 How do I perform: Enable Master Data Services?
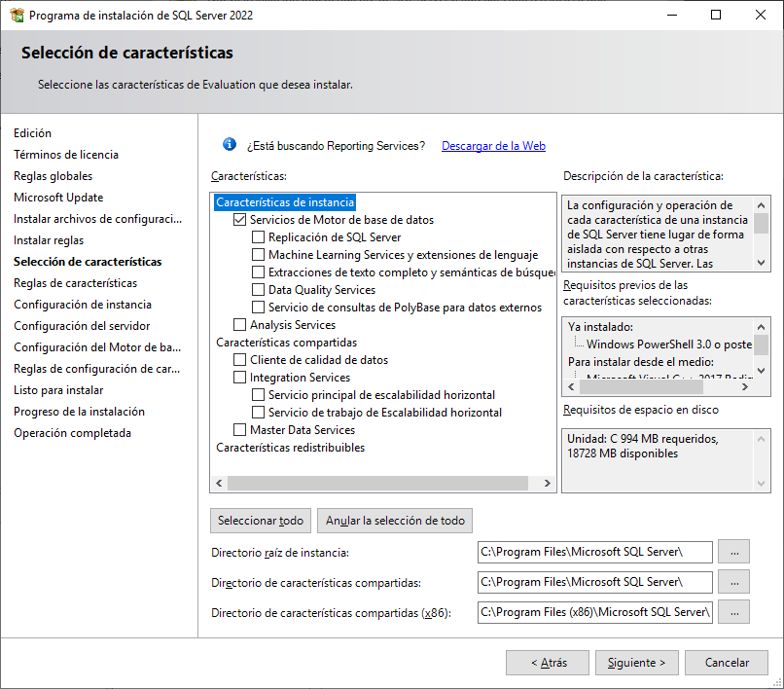coord(240,429)
